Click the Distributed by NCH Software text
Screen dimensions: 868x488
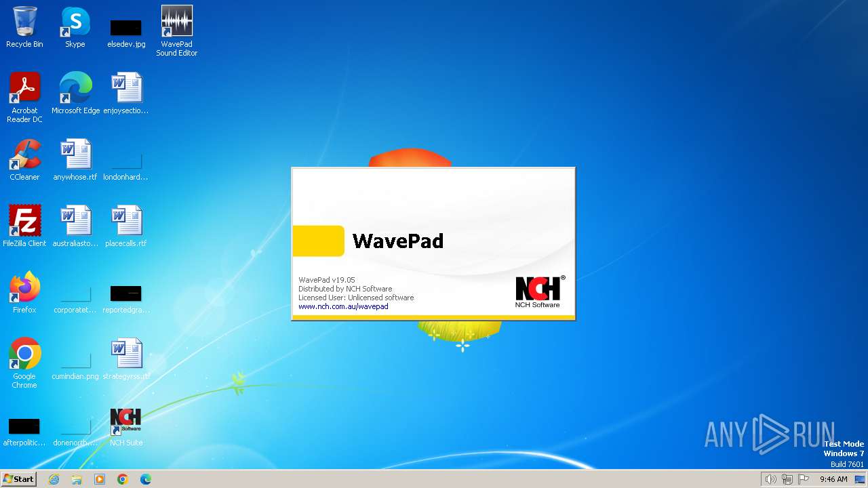pyautogui.click(x=345, y=289)
